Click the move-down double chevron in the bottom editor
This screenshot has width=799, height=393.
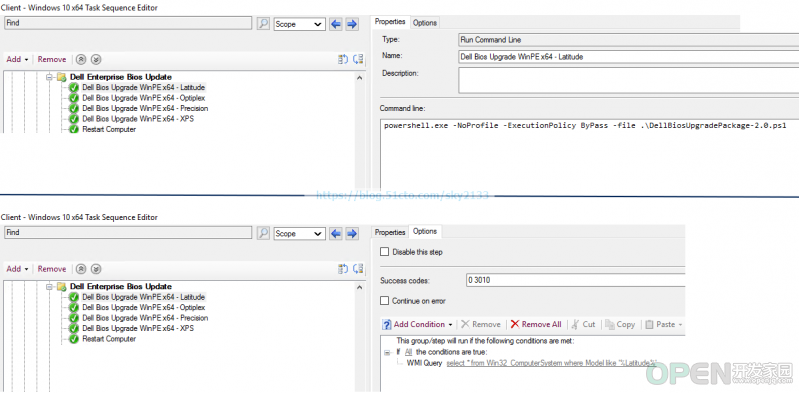pos(96,269)
